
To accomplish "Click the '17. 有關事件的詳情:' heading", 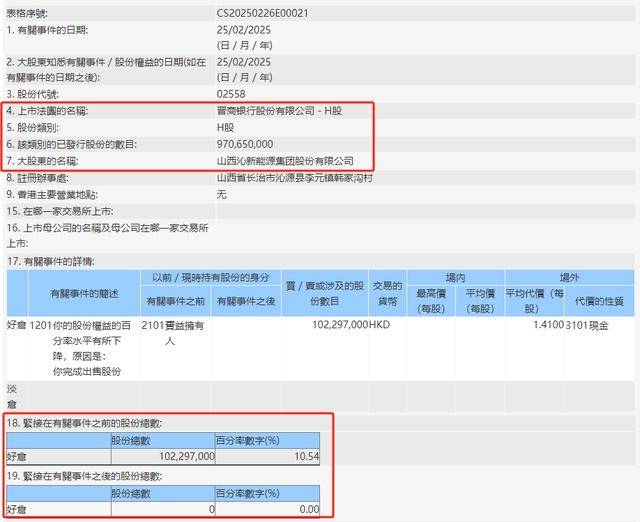I will pyautogui.click(x=51, y=262).
